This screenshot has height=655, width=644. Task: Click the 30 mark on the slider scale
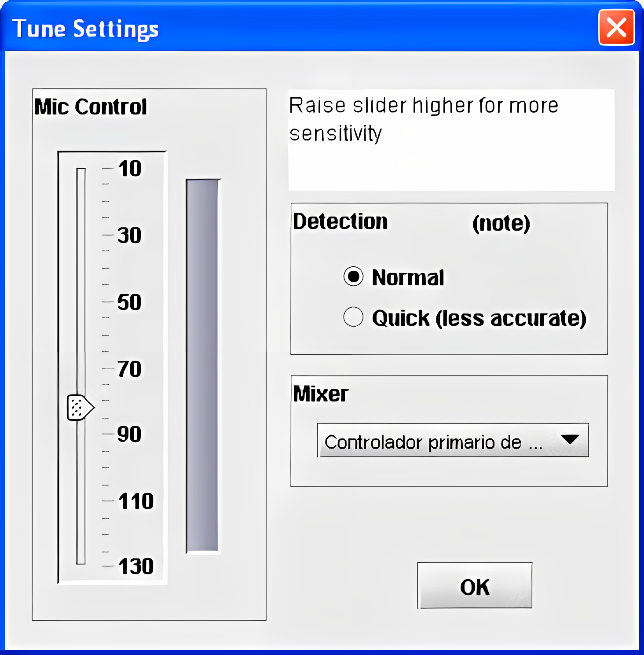point(129,236)
